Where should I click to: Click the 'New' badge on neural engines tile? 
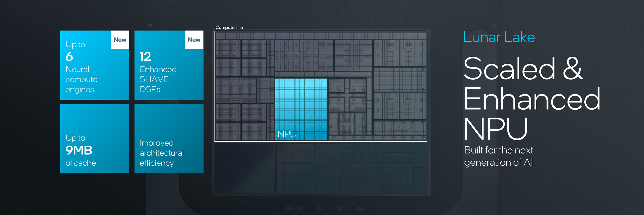[120, 40]
